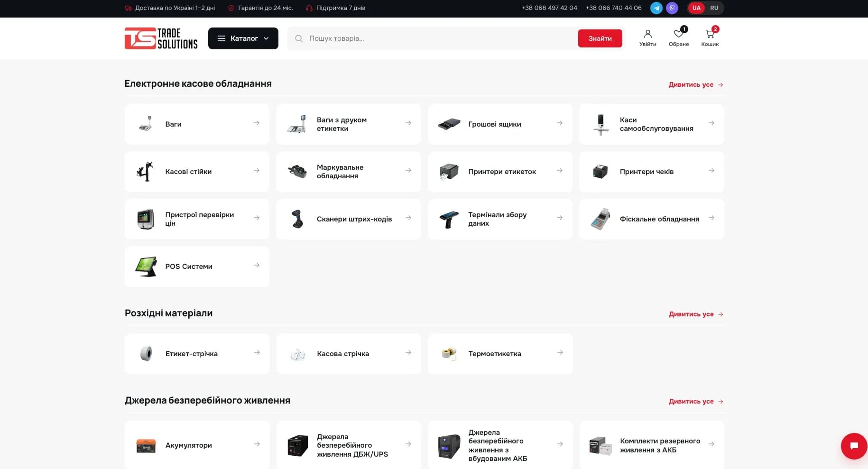The image size is (868, 469).
Task: Call phone number +38 068 497 42 04
Action: [549, 8]
